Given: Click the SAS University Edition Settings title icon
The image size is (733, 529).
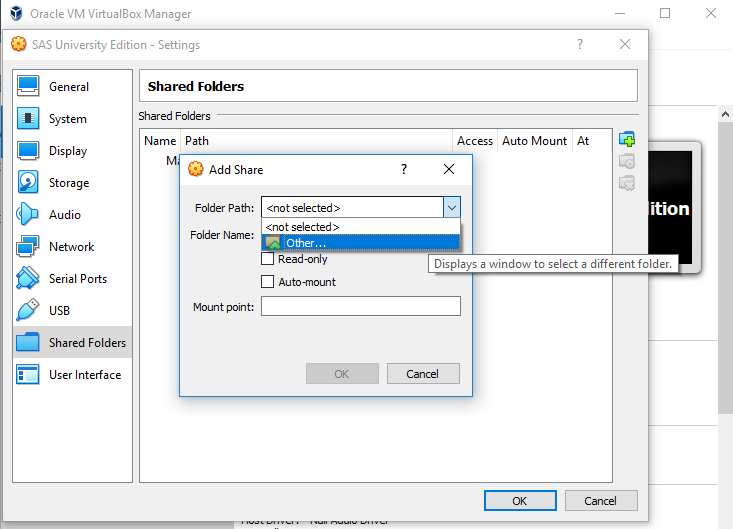Looking at the screenshot, I should tap(19, 44).
